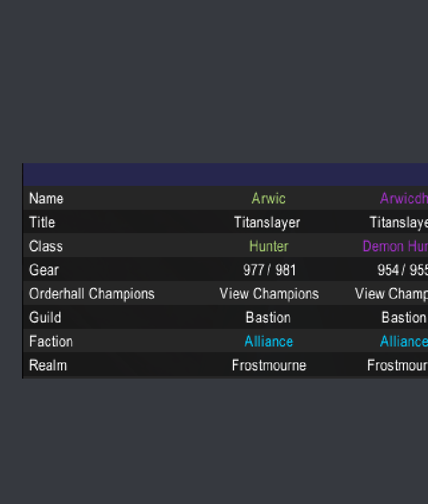428x504 pixels.
Task: Click the Gear row label
Action: (x=44, y=270)
